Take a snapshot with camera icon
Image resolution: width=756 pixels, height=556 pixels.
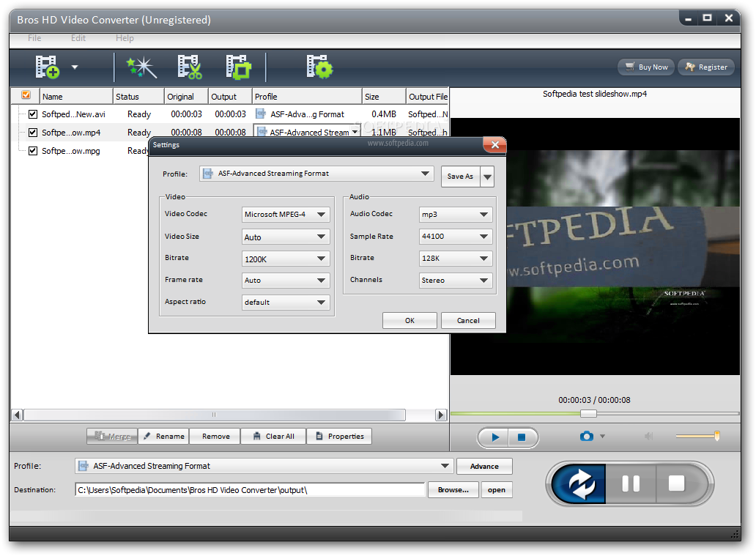[586, 437]
